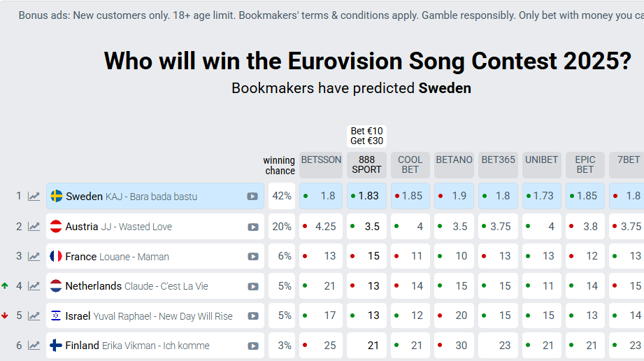Viewport: 644px width, 361px height.
Task: Open the odds history chart for Austria
Action: tap(34, 227)
